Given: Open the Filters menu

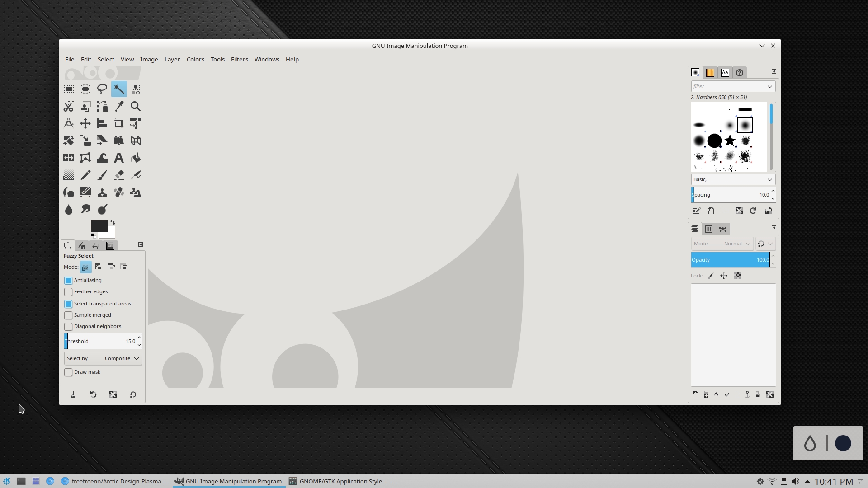Looking at the screenshot, I should [x=240, y=59].
